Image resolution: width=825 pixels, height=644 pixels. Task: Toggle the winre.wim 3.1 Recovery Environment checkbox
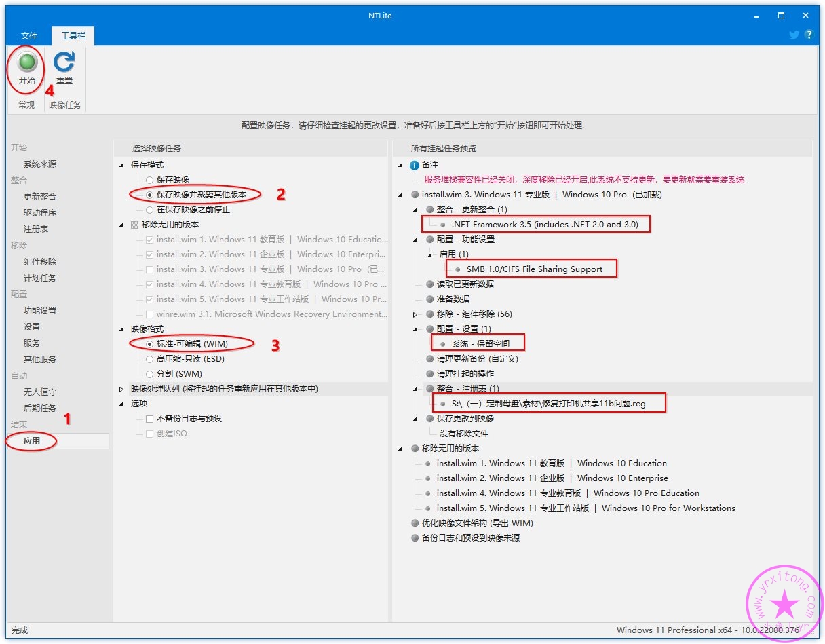click(150, 314)
